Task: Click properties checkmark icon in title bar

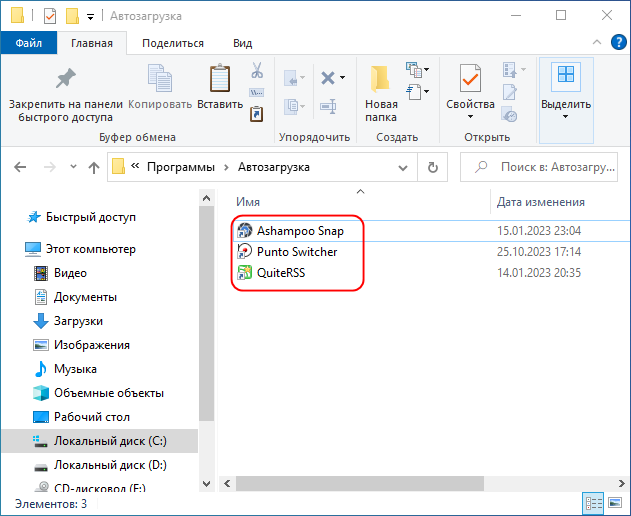Action: pos(50,16)
